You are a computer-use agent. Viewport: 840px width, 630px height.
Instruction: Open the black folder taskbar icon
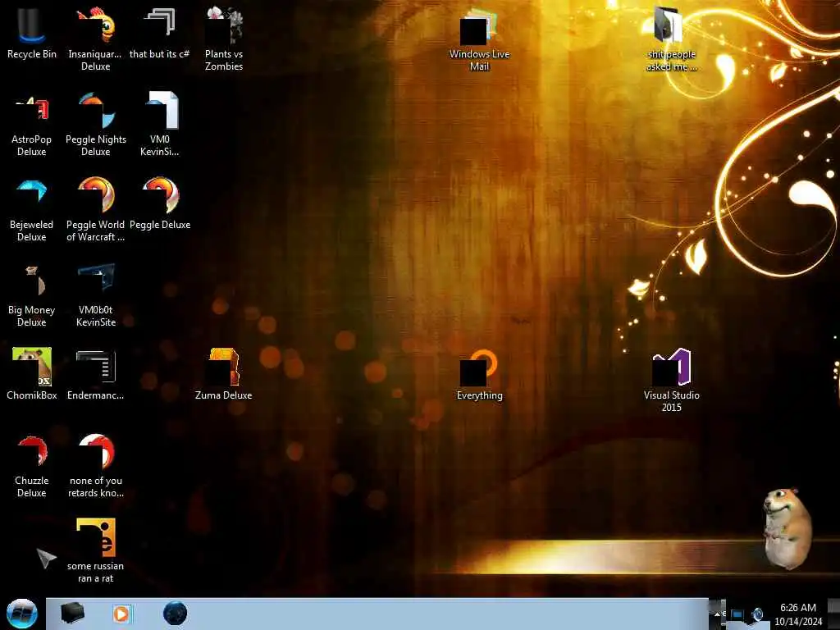click(72, 614)
